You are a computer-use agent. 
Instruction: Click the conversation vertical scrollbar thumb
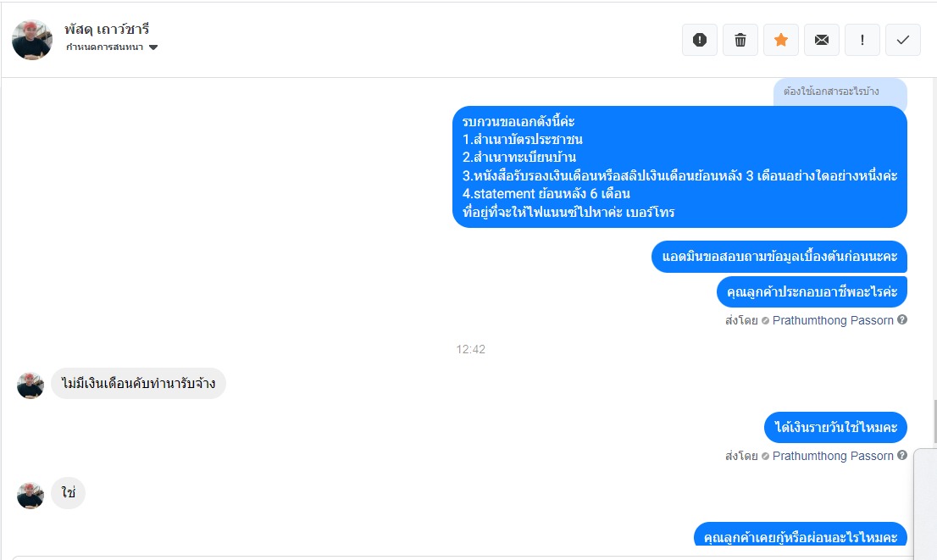click(x=934, y=421)
